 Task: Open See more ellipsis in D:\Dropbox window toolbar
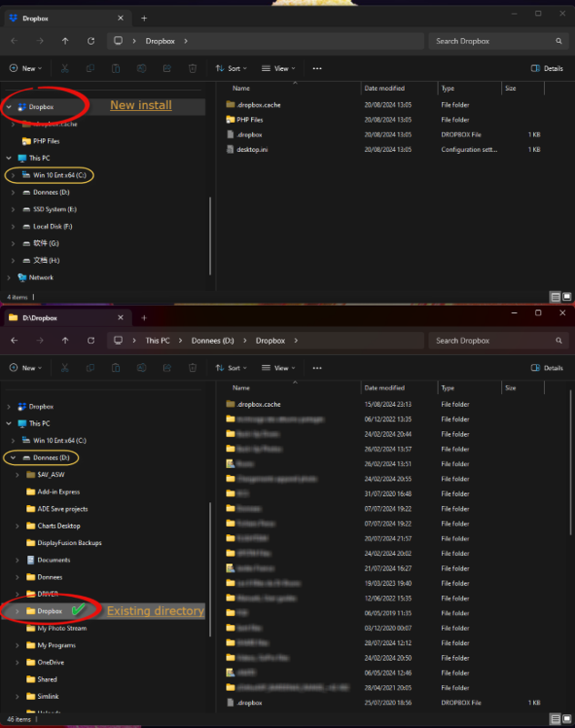(317, 368)
